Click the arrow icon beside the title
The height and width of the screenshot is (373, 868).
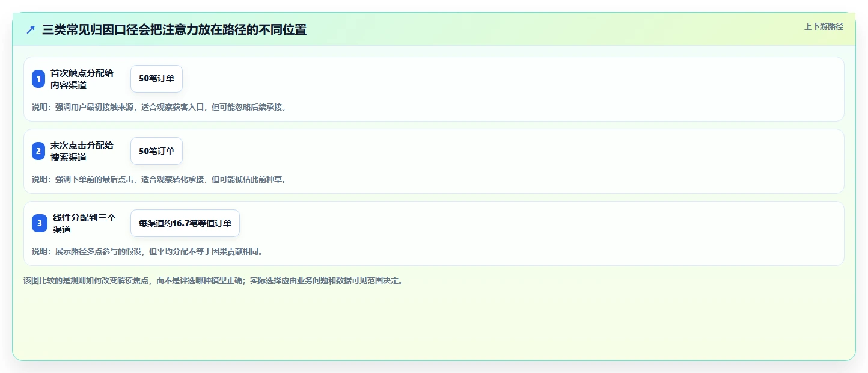pos(31,30)
